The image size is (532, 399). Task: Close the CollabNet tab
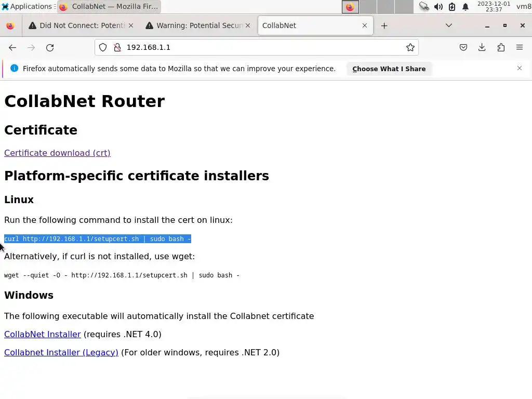point(365,25)
